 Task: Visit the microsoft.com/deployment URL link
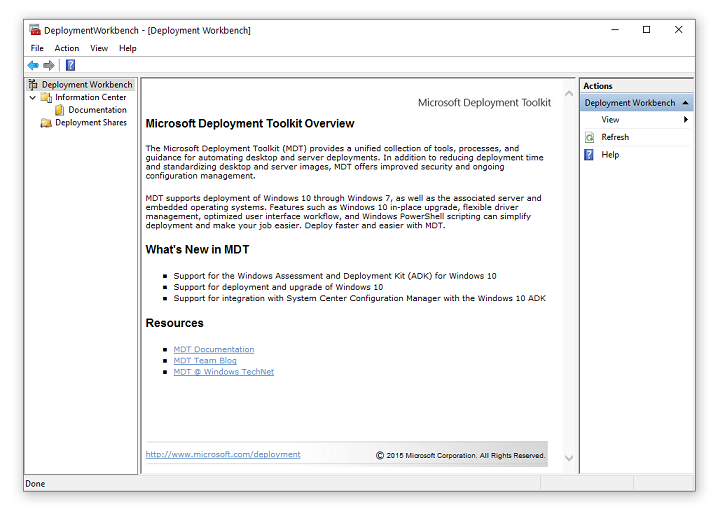pyautogui.click(x=223, y=454)
